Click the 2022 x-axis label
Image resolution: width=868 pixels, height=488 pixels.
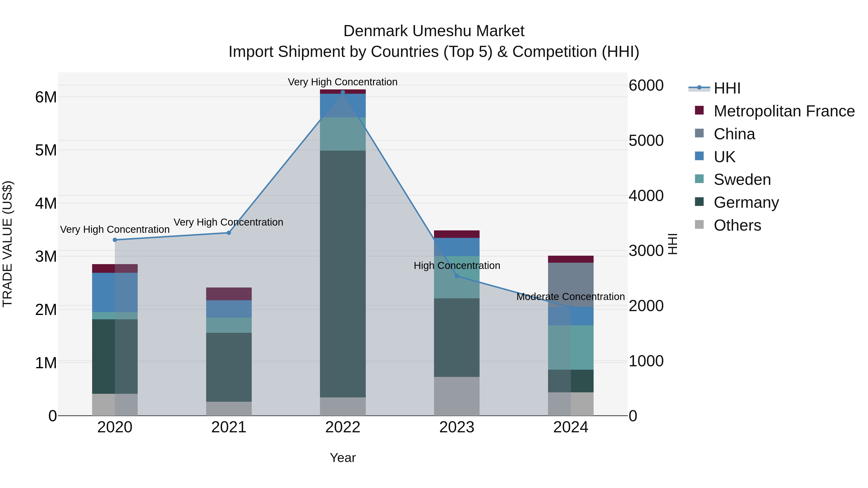(343, 427)
